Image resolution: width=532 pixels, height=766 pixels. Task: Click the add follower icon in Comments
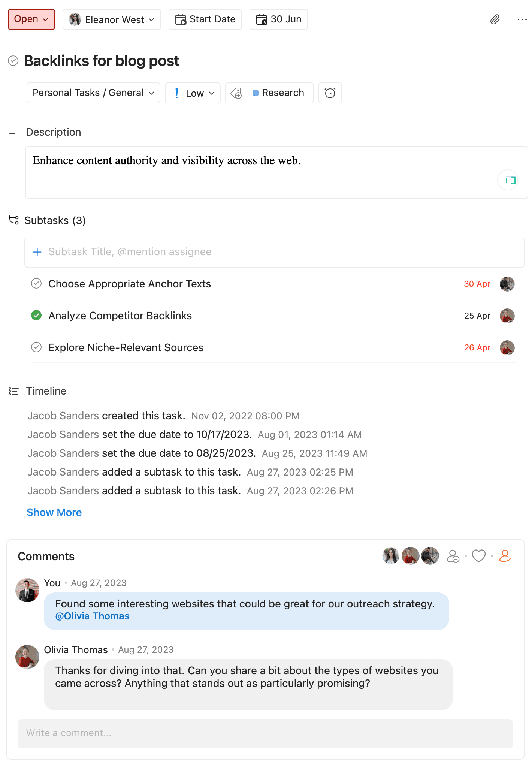(453, 556)
